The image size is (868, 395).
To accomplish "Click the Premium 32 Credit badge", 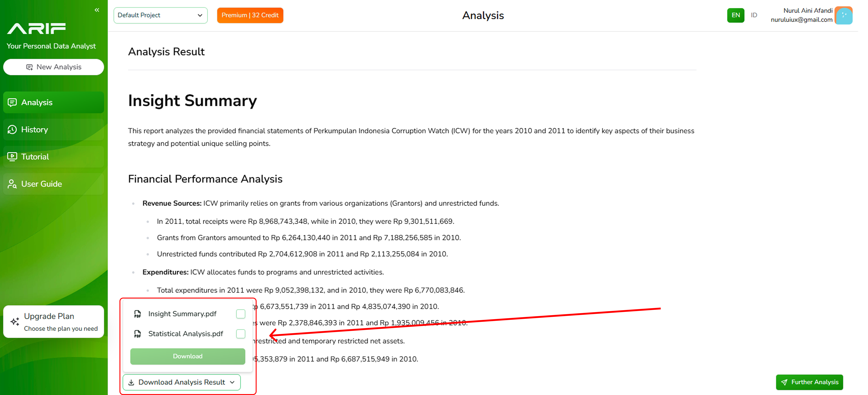I will [x=250, y=15].
